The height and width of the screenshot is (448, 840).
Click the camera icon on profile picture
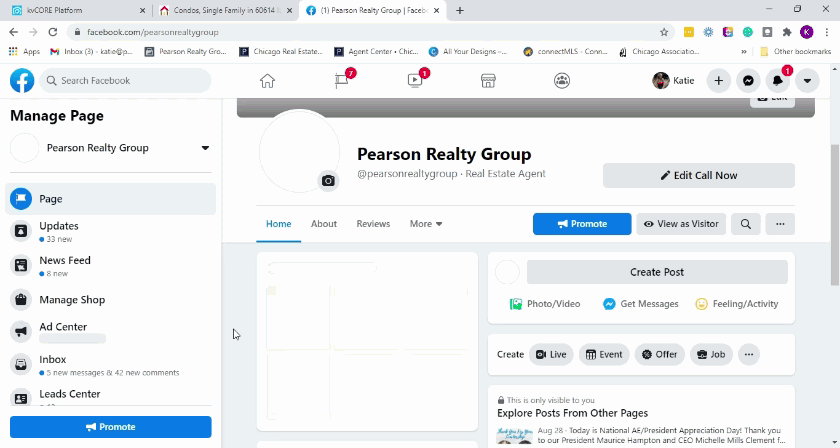[328, 181]
